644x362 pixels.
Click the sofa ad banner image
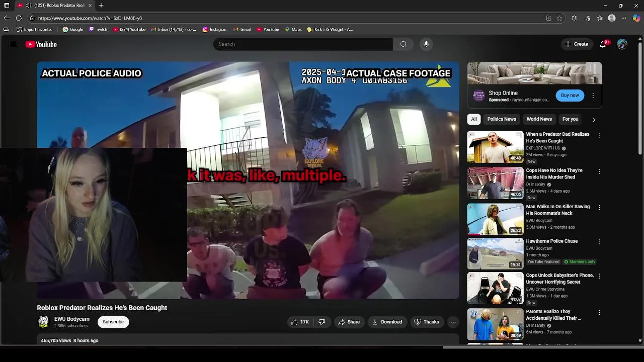click(534, 73)
